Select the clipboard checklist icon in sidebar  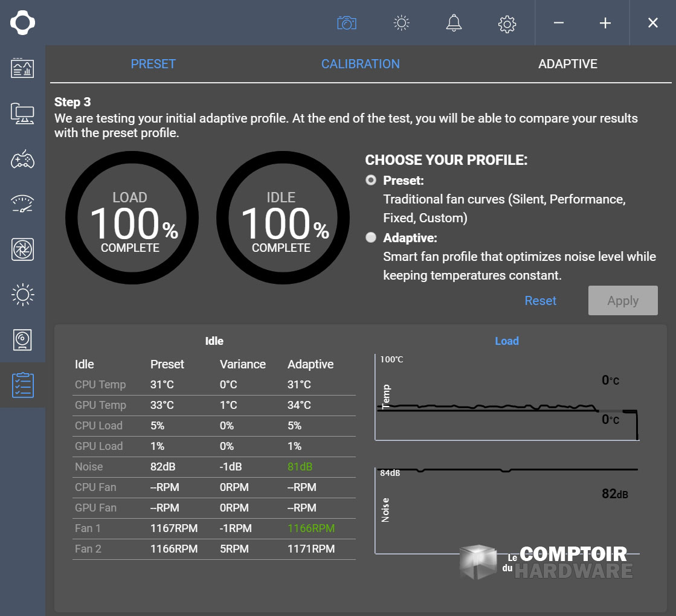pos(22,385)
